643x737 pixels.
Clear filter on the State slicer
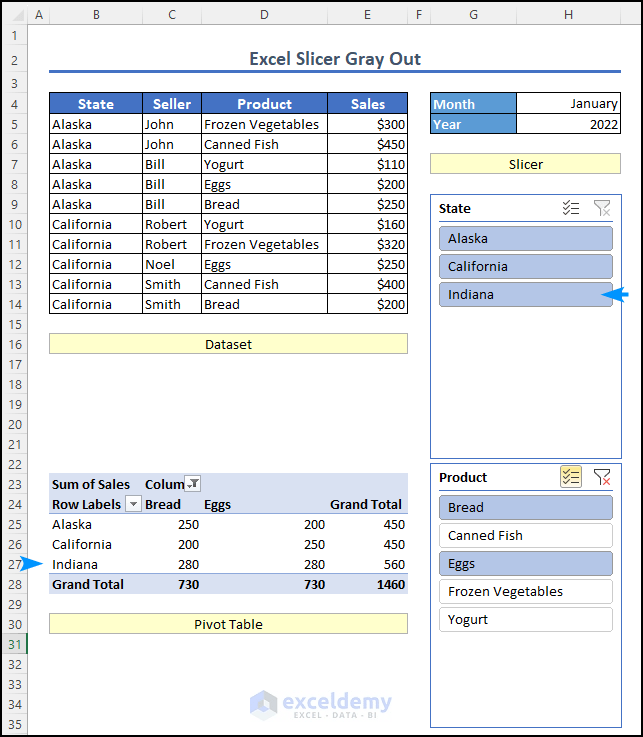pos(602,208)
